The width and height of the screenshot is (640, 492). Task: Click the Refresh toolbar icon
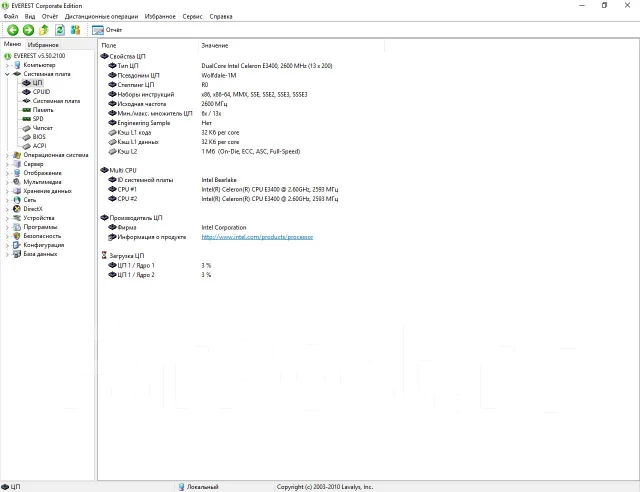click(60, 30)
